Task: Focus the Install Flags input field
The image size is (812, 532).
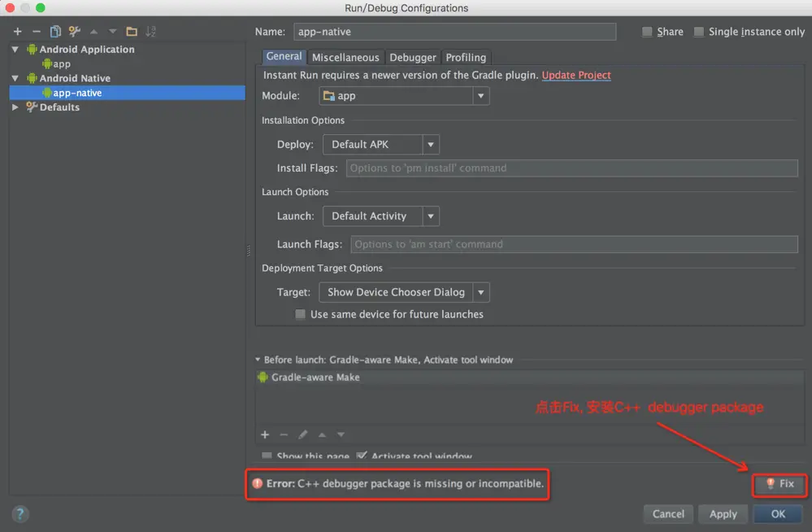Action: 571,168
